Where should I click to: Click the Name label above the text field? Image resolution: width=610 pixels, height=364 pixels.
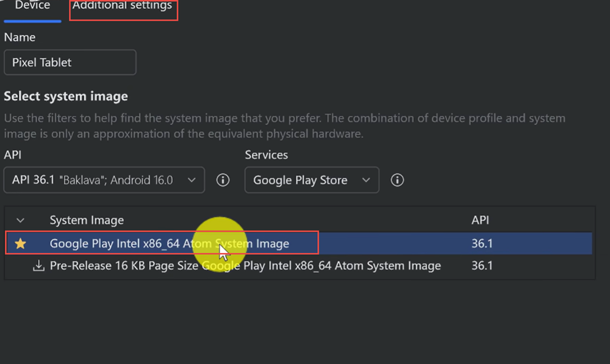click(20, 37)
